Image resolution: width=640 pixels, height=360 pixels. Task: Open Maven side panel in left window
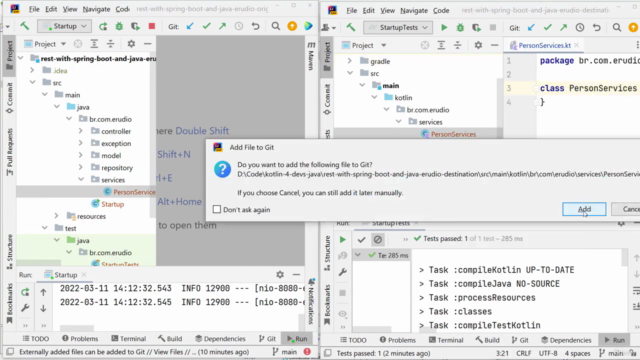[x=311, y=56]
